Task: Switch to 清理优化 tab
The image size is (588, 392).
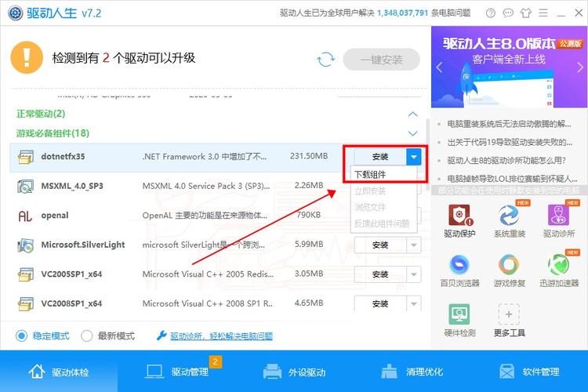Action: [412, 372]
